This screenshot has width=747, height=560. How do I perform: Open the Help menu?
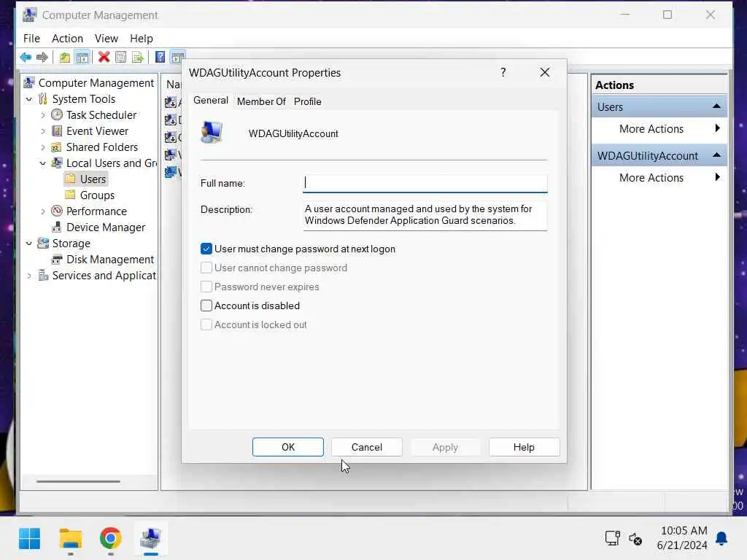pyautogui.click(x=142, y=39)
